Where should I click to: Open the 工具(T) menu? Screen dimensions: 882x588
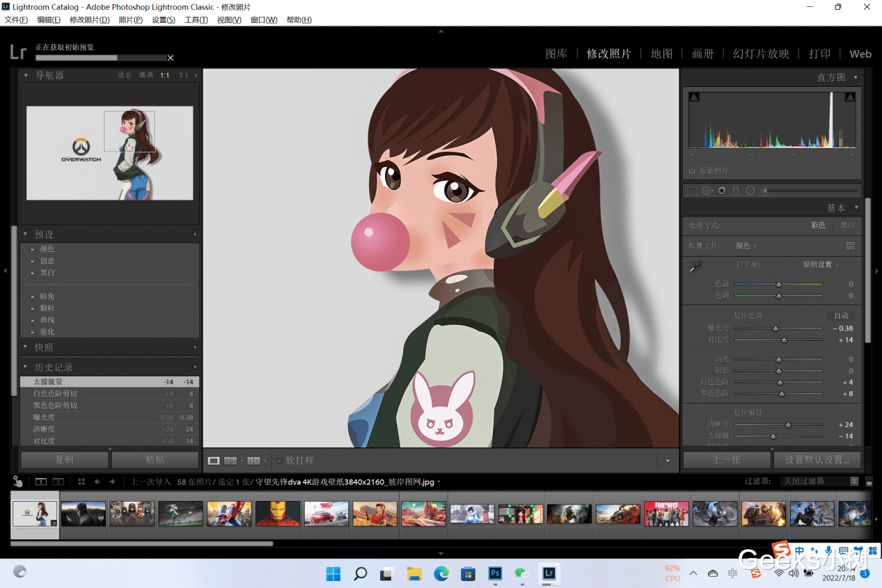pos(196,19)
